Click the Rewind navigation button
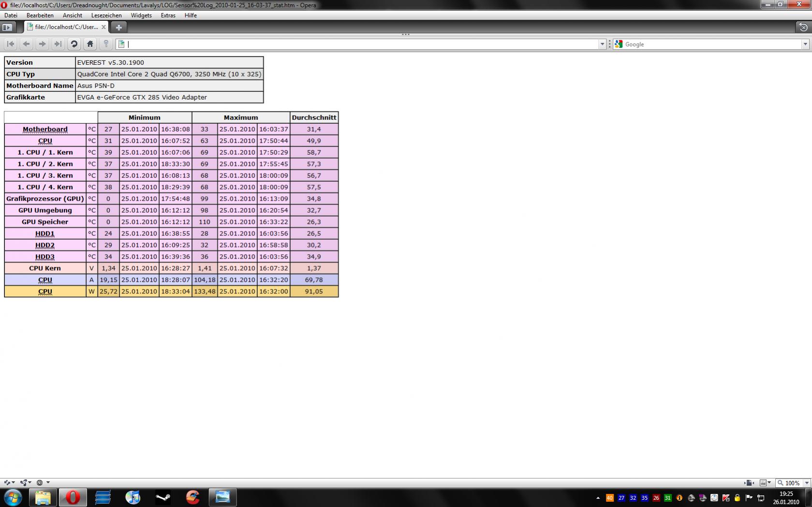 tap(11, 44)
